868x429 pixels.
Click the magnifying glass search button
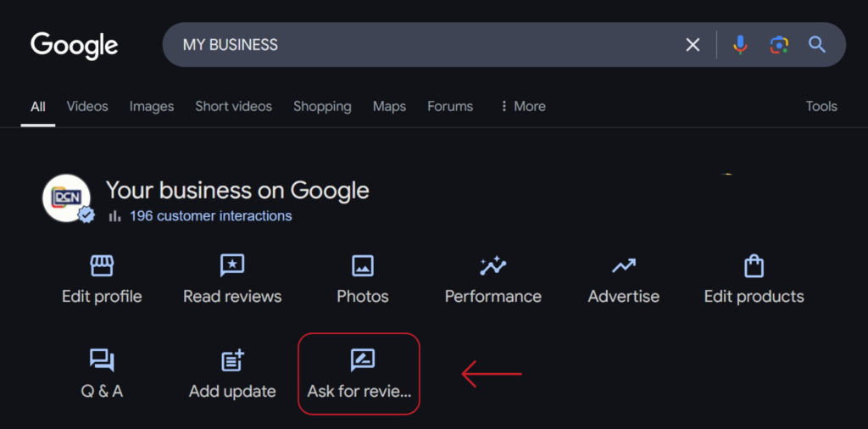816,45
